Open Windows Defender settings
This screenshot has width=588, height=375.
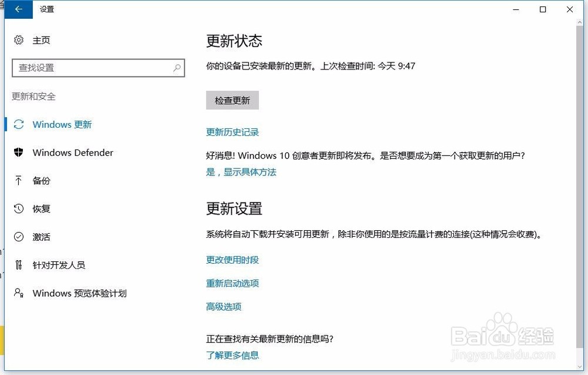pos(73,152)
